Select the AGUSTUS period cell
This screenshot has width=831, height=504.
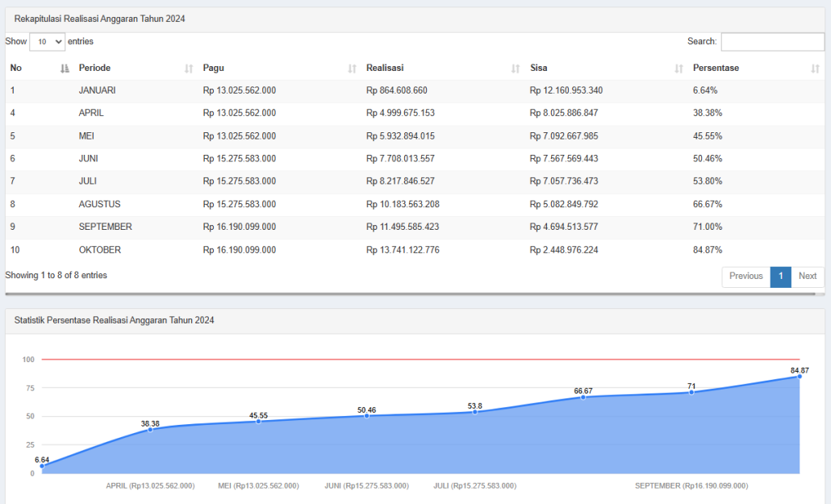[x=99, y=204]
